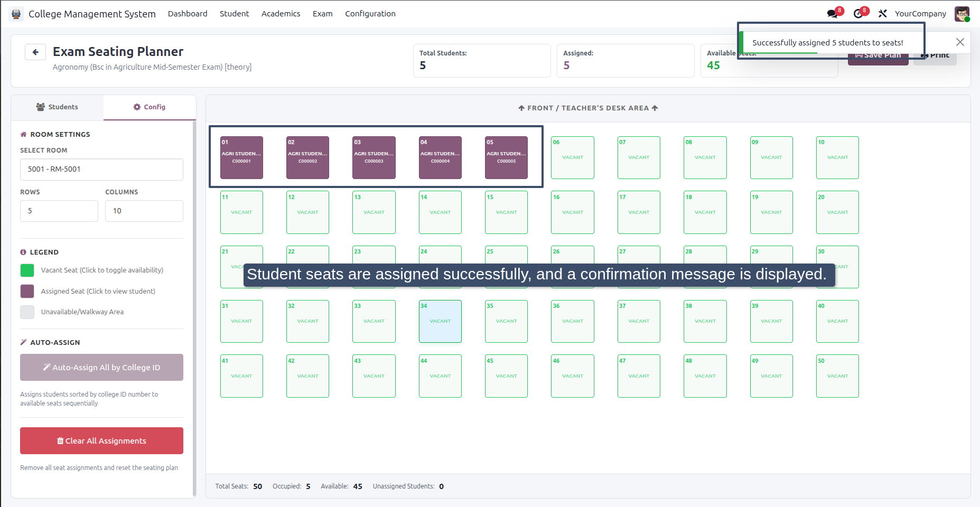Dismiss the success notification with X
This screenshot has height=507, width=980.
click(960, 42)
